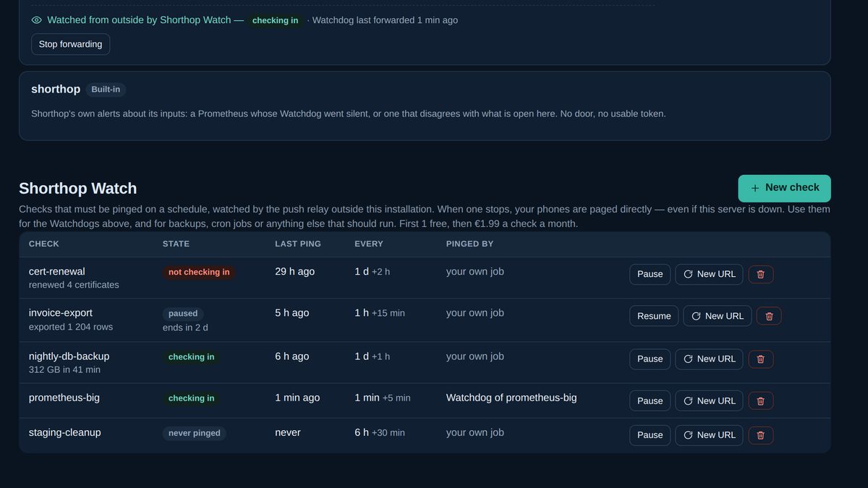Click New URL for prometheus-big
The height and width of the screenshot is (488, 868).
[x=709, y=401]
